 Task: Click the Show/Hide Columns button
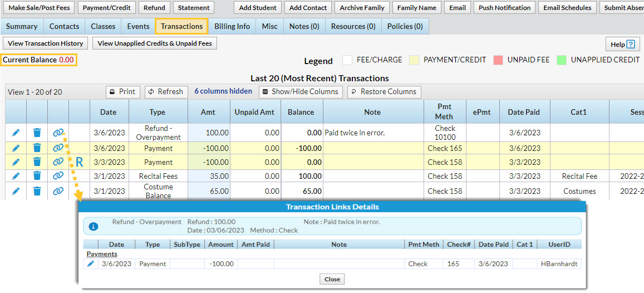pyautogui.click(x=300, y=92)
